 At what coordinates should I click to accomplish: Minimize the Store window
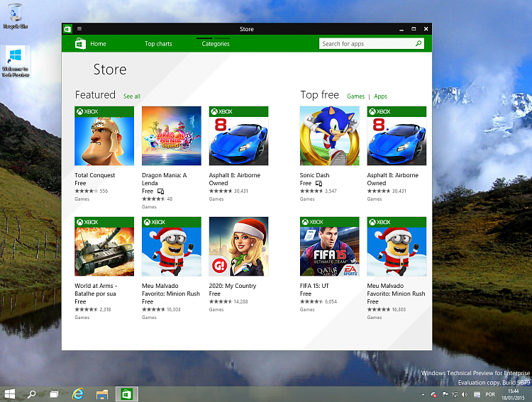(401, 29)
